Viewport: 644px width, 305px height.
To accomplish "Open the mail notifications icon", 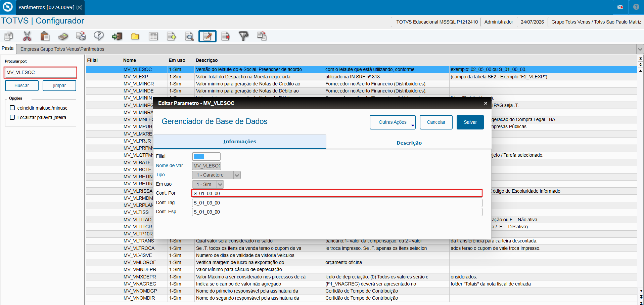I will [620, 7].
